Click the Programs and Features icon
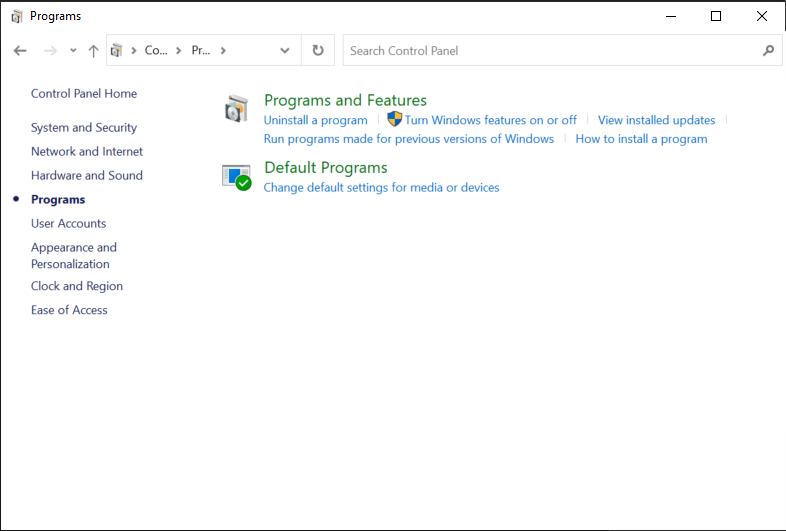 pos(236,109)
